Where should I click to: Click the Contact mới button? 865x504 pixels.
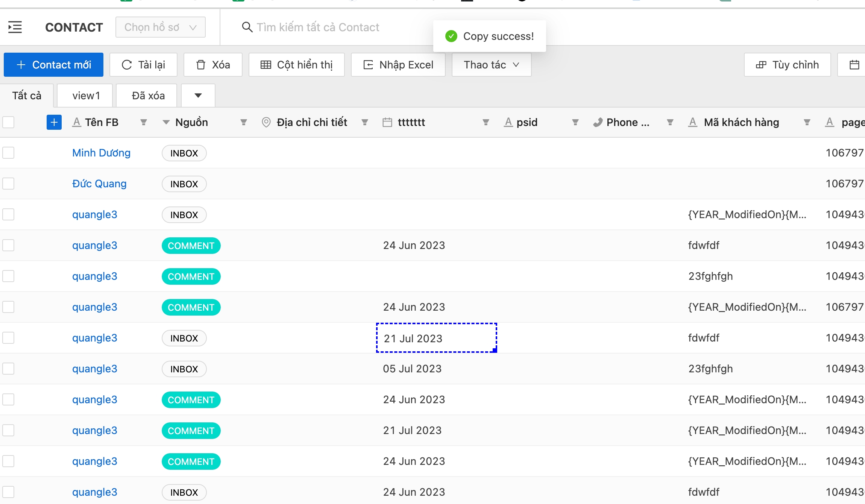pyautogui.click(x=54, y=65)
